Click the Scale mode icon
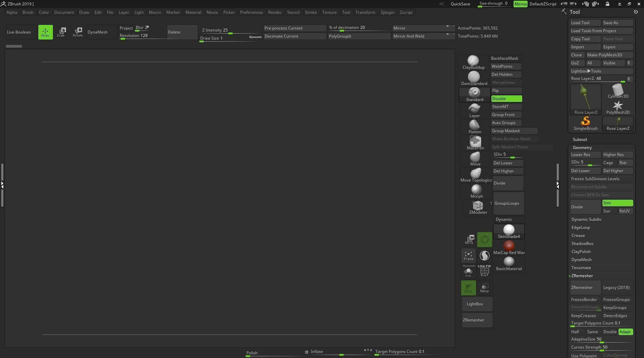 coord(61,32)
